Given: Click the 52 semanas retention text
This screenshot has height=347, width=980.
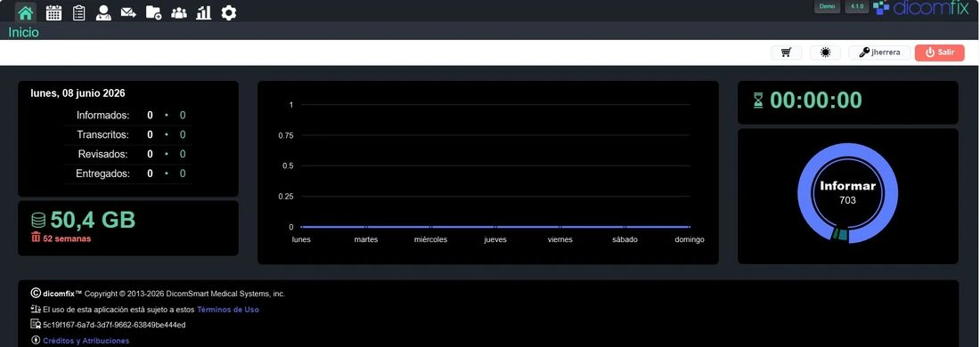Looking at the screenshot, I should click(x=67, y=238).
